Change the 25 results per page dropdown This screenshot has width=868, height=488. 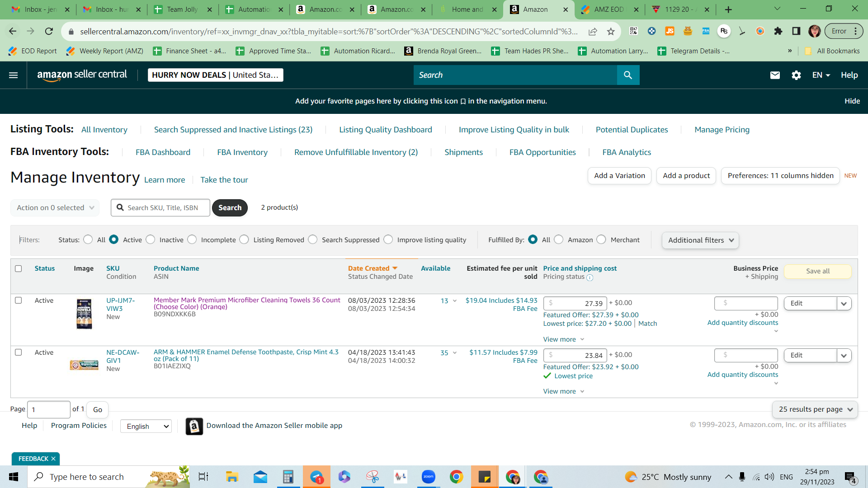point(815,409)
